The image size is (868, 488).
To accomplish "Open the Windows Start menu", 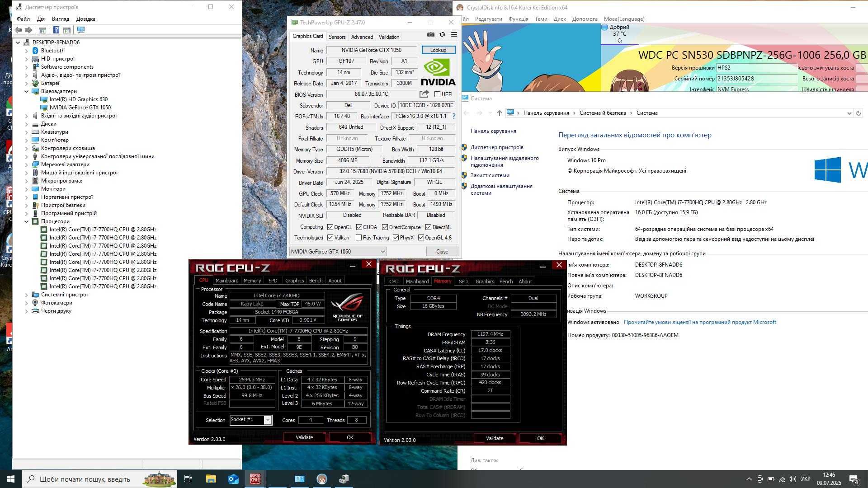I will [x=11, y=479].
